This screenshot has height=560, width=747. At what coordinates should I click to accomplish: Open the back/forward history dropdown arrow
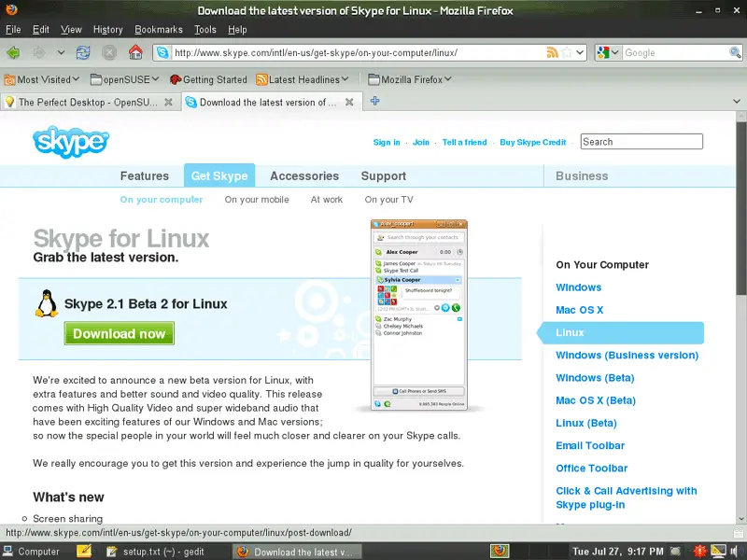point(61,52)
